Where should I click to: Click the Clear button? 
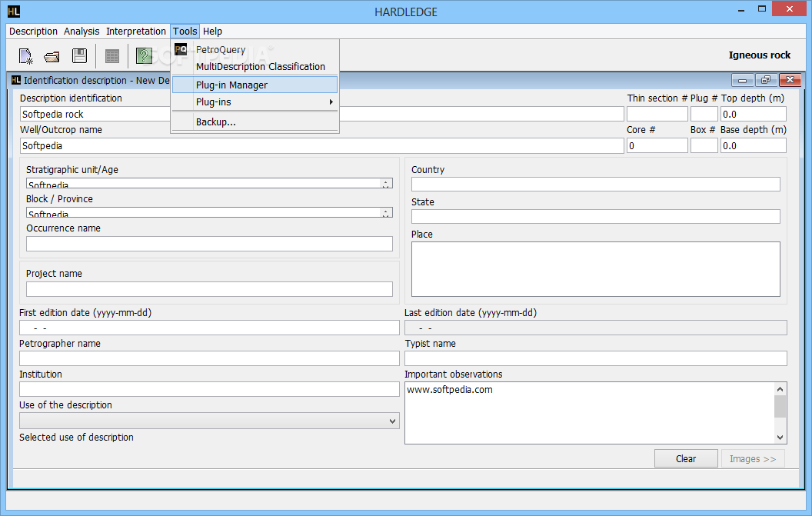click(x=686, y=458)
